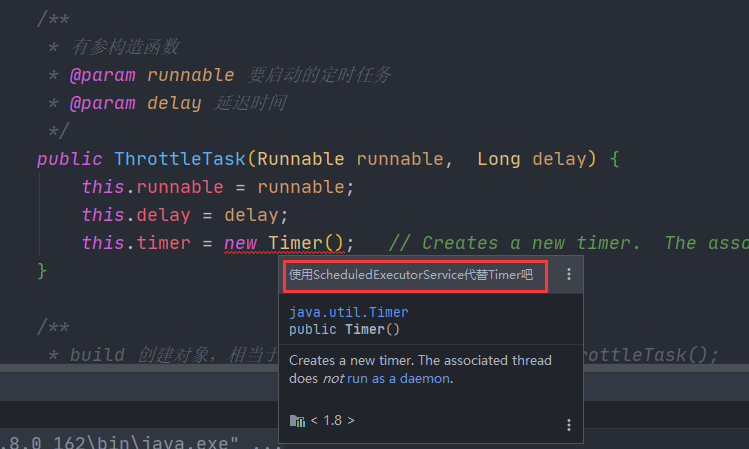Viewport: 749px width, 449px height.
Task: Click the library icon beside < 1.8 >
Action: pyautogui.click(x=297, y=421)
